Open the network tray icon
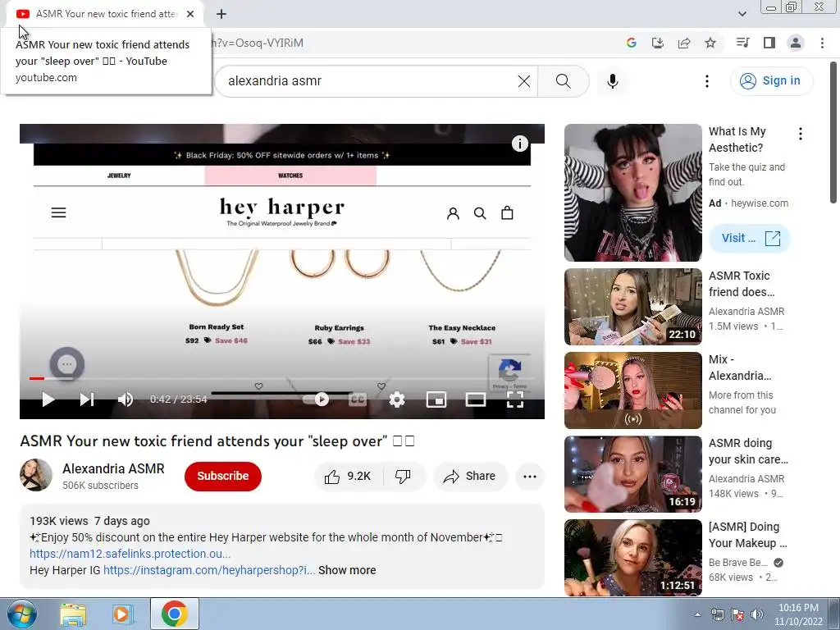 718,614
